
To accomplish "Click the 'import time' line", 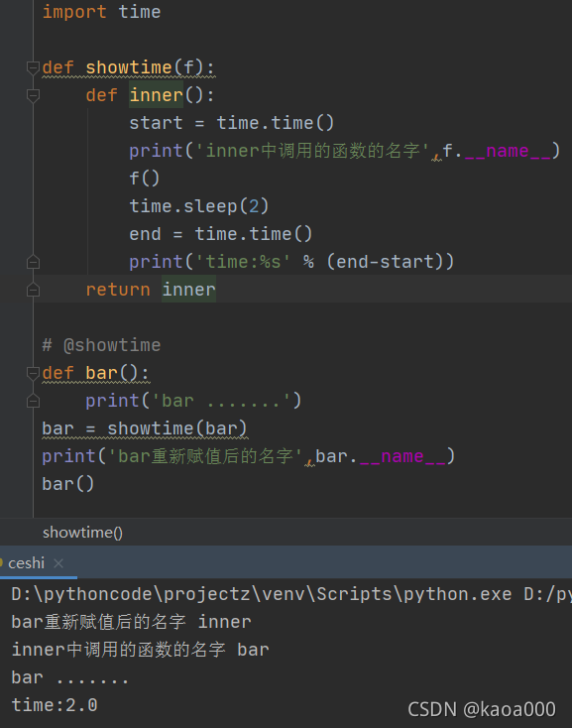I will [101, 12].
